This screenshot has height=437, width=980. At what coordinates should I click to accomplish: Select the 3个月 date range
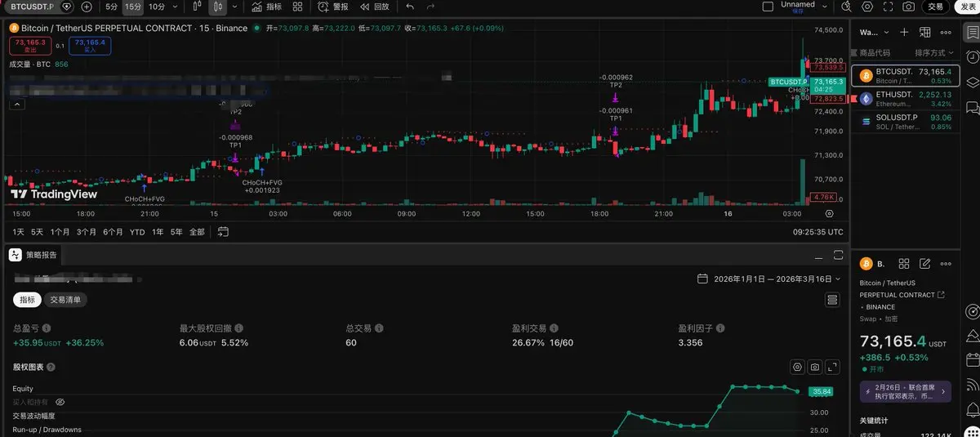coord(87,232)
